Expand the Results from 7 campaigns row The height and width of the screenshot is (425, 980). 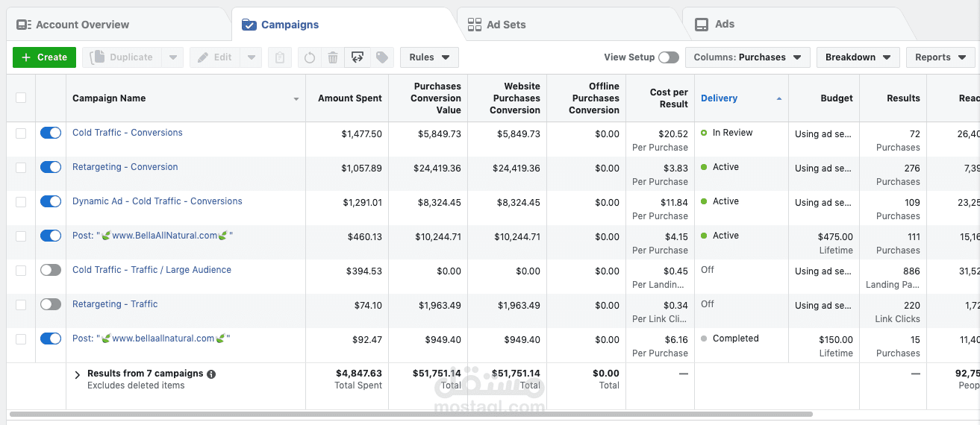[77, 375]
